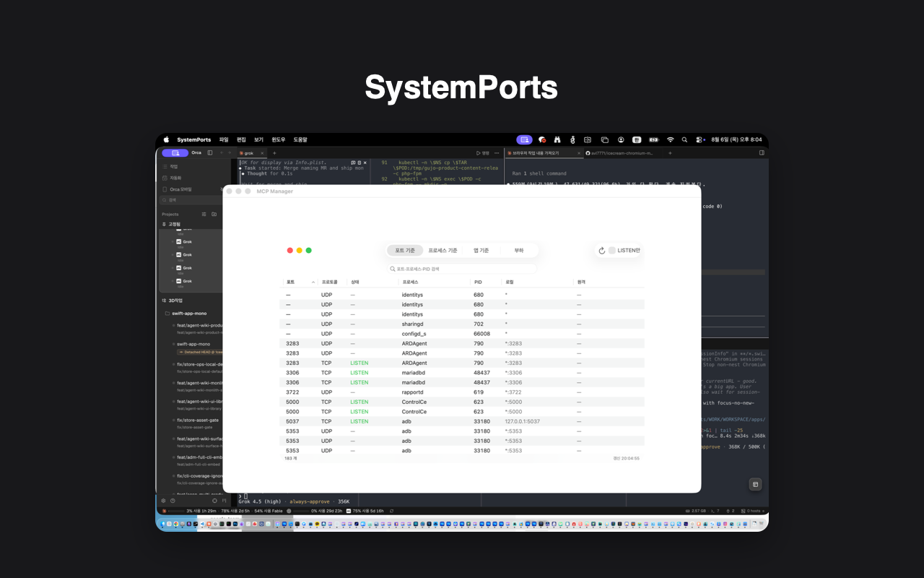The image size is (924, 578).
Task: Click the refresh icon in SystemPorts window
Action: point(602,251)
